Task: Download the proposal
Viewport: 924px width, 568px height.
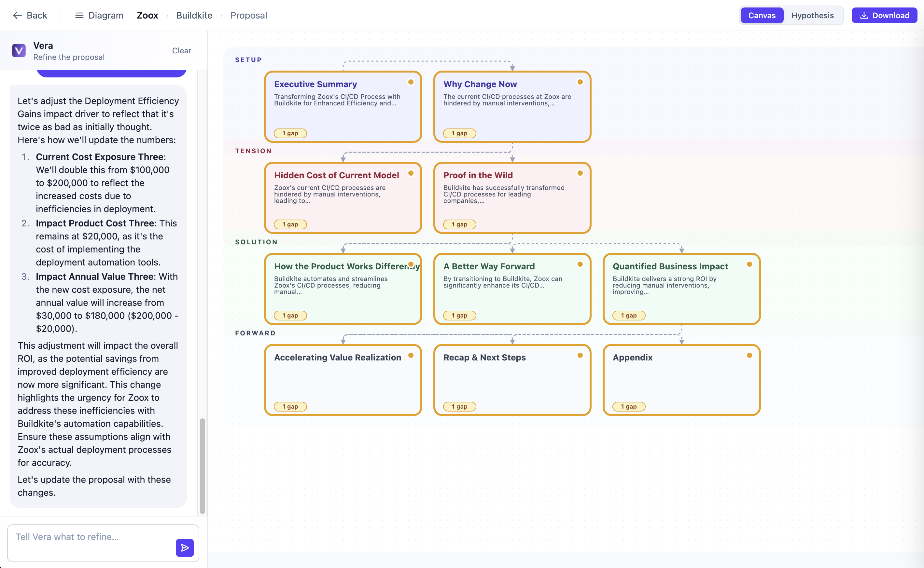Action: click(885, 15)
